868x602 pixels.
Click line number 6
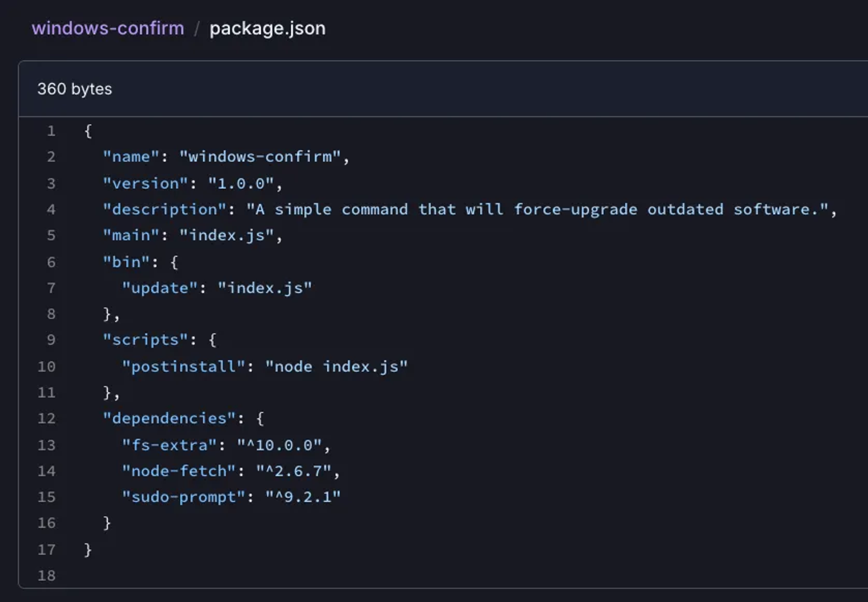point(51,262)
